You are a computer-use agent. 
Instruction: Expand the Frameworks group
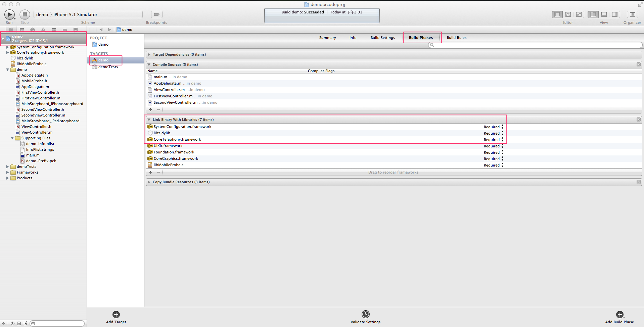(x=7, y=172)
